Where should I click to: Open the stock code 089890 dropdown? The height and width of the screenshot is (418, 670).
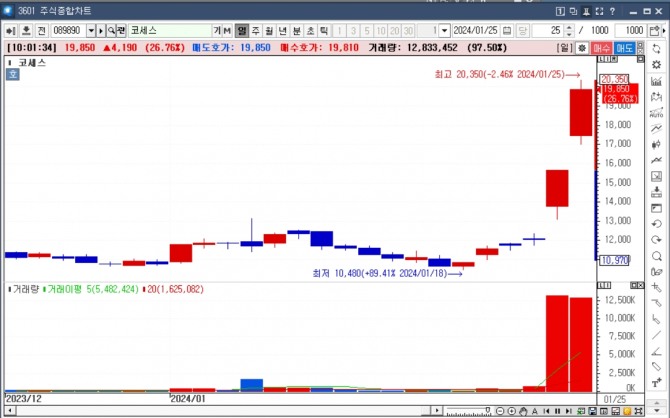tap(91, 31)
